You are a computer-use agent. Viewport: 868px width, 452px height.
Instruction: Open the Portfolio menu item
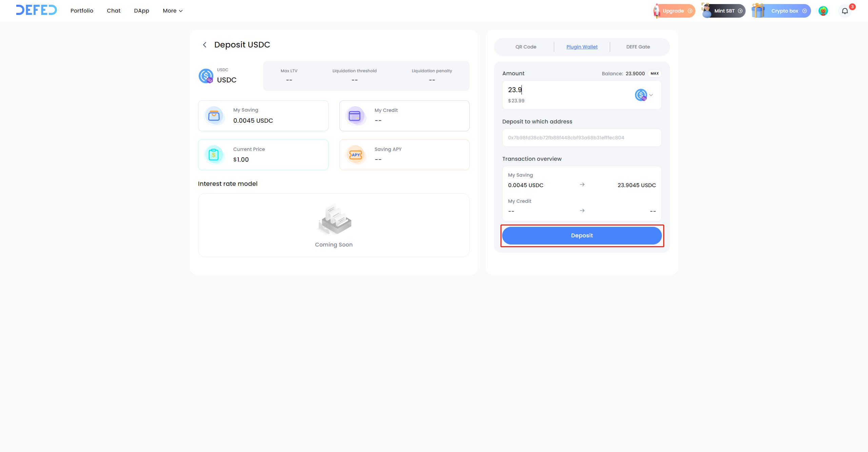tap(82, 11)
